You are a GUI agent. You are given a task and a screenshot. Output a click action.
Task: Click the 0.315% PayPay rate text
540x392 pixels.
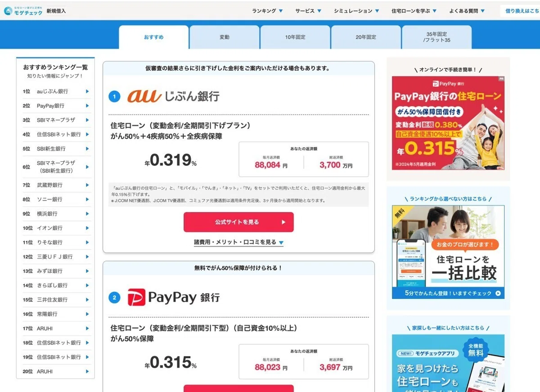tap(171, 362)
